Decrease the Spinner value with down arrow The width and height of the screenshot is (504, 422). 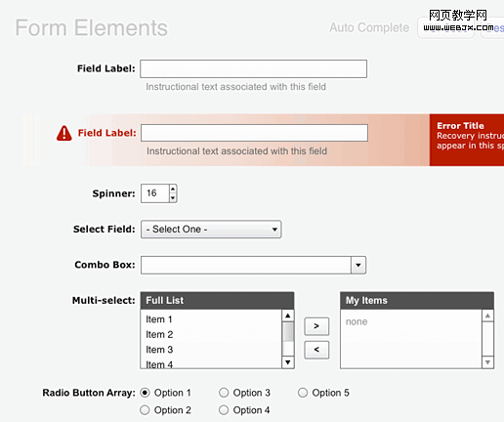[x=173, y=197]
